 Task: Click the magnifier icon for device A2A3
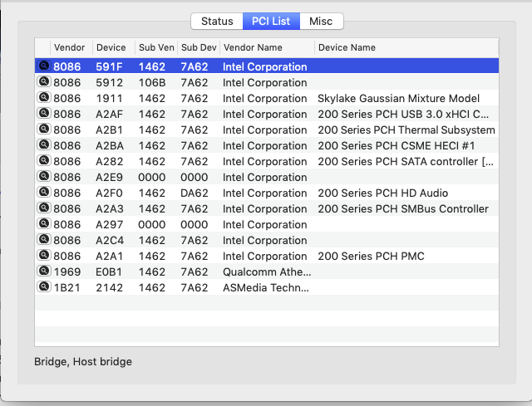point(44,208)
